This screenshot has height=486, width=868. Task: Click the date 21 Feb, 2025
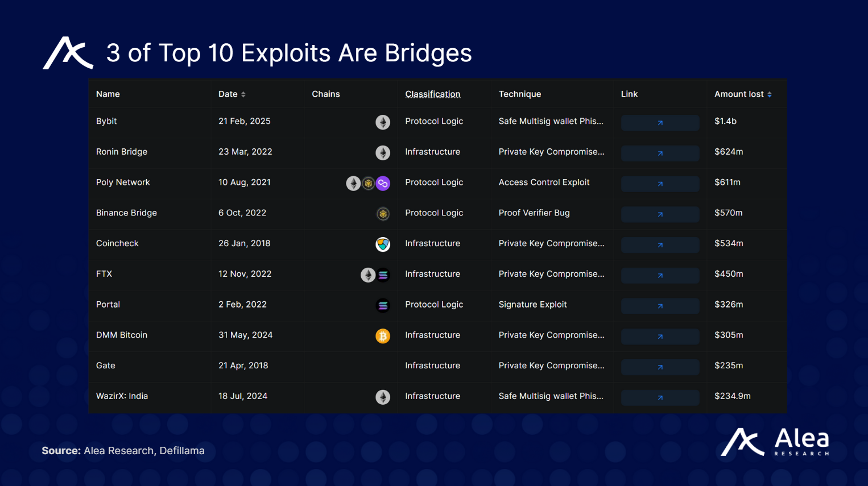tap(245, 121)
